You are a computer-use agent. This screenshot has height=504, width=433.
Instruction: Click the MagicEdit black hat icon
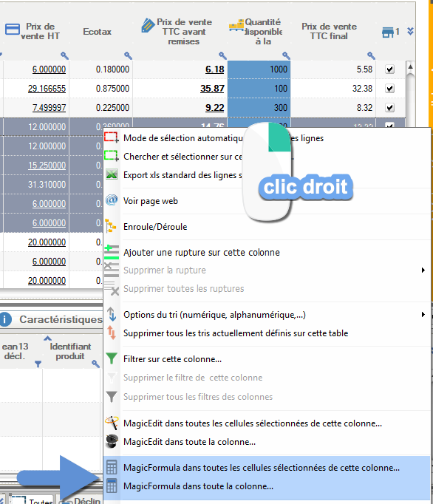[x=112, y=441]
